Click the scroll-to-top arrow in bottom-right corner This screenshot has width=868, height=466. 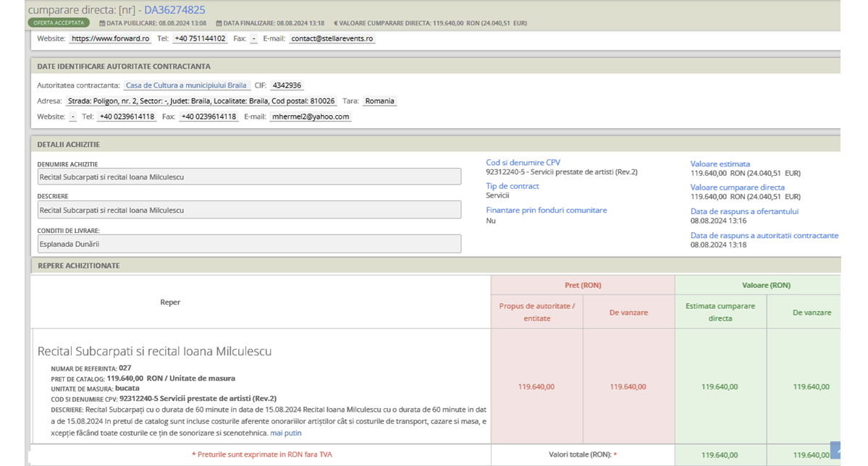[x=835, y=449]
